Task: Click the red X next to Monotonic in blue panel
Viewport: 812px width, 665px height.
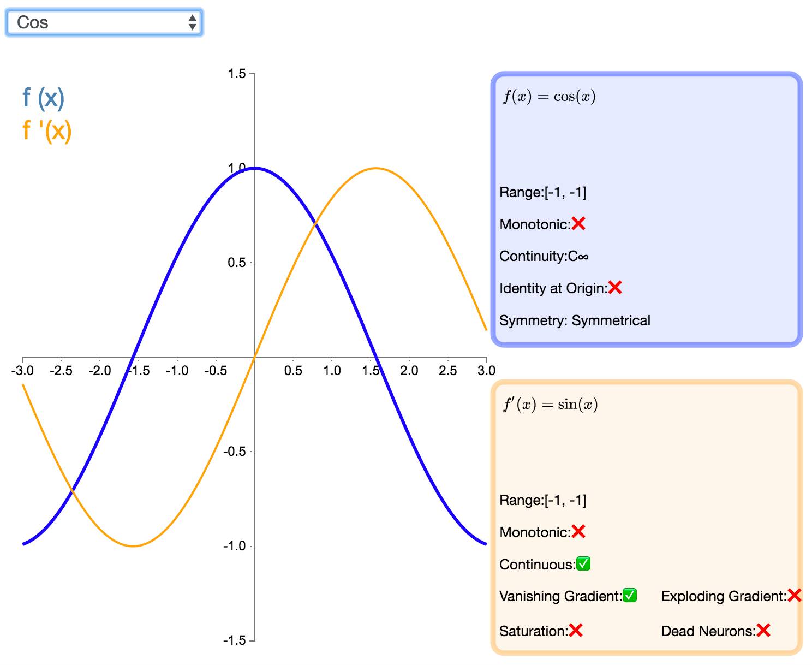Action: (x=578, y=224)
